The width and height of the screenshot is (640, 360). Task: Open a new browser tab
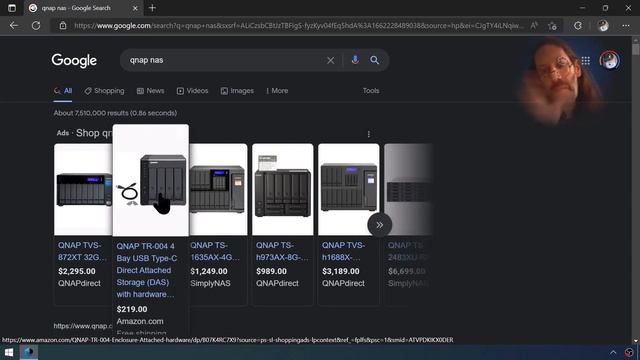coord(152,8)
